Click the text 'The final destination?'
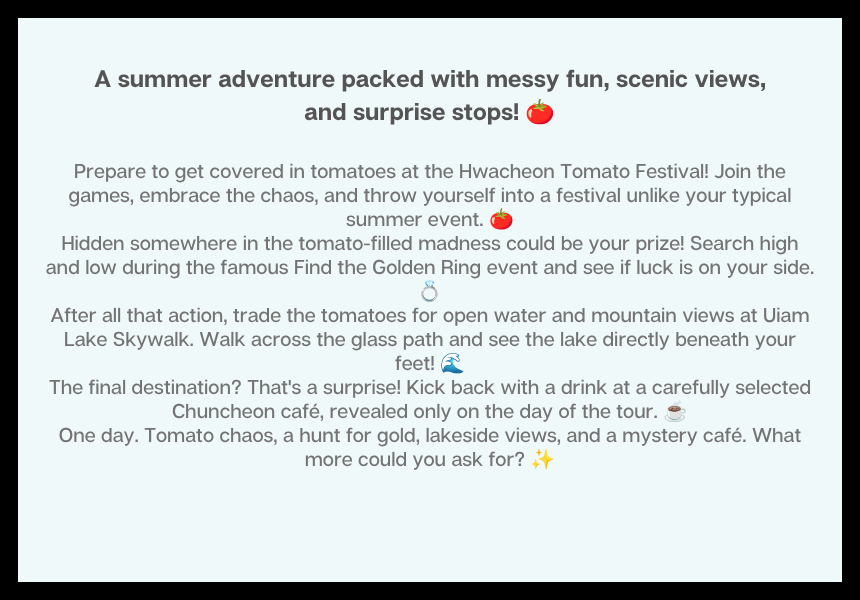Screen dimensions: 860x600 [x=145, y=387]
